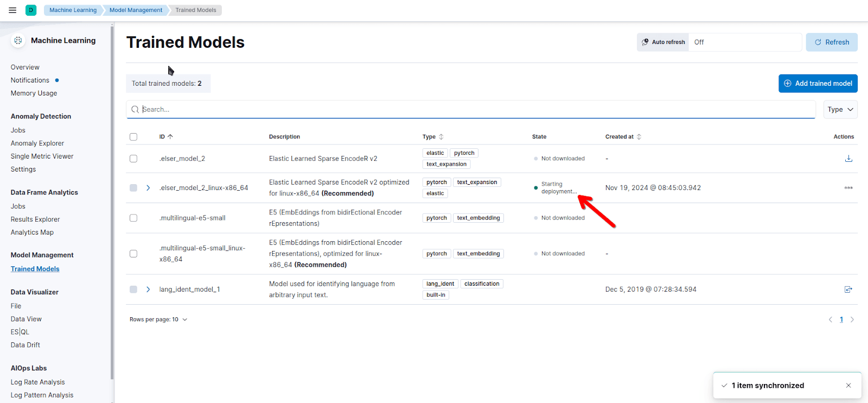Image resolution: width=868 pixels, height=403 pixels.
Task: Open the Type filter dropdown
Action: pos(840,110)
